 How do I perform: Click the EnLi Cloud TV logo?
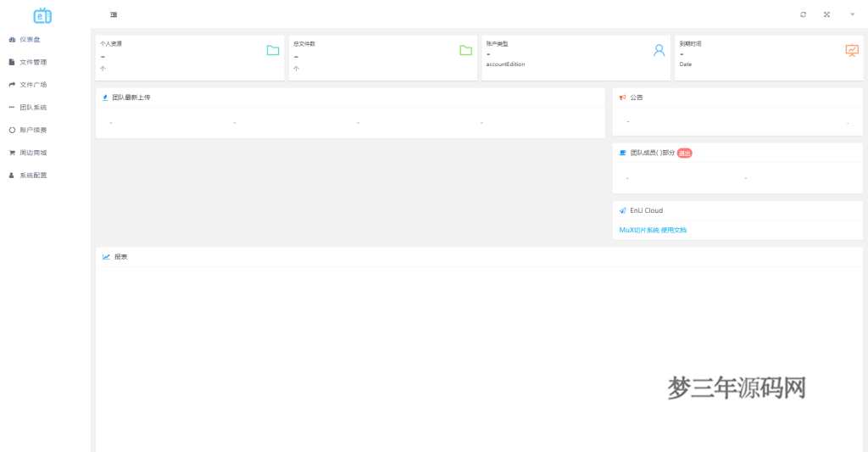click(x=42, y=15)
